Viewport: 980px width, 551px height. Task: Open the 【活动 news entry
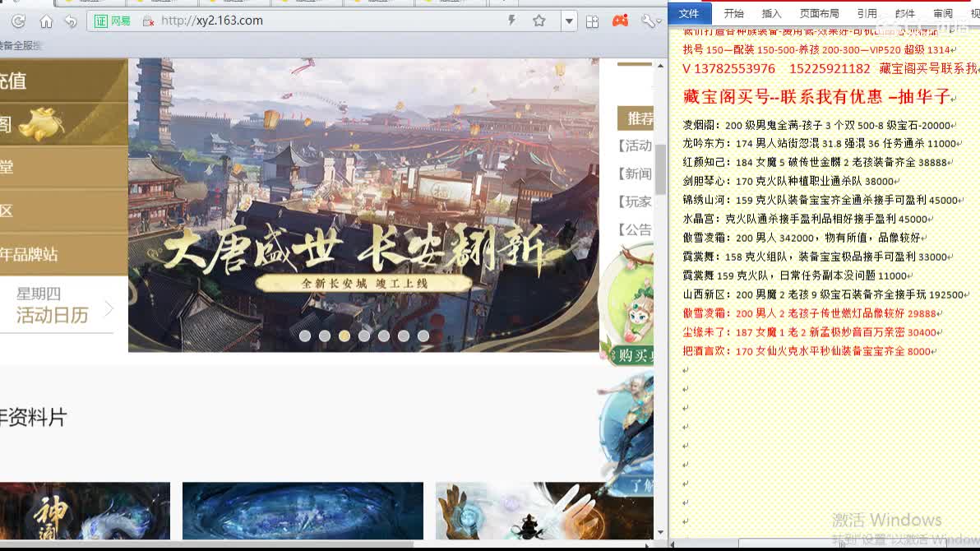pos(635,146)
